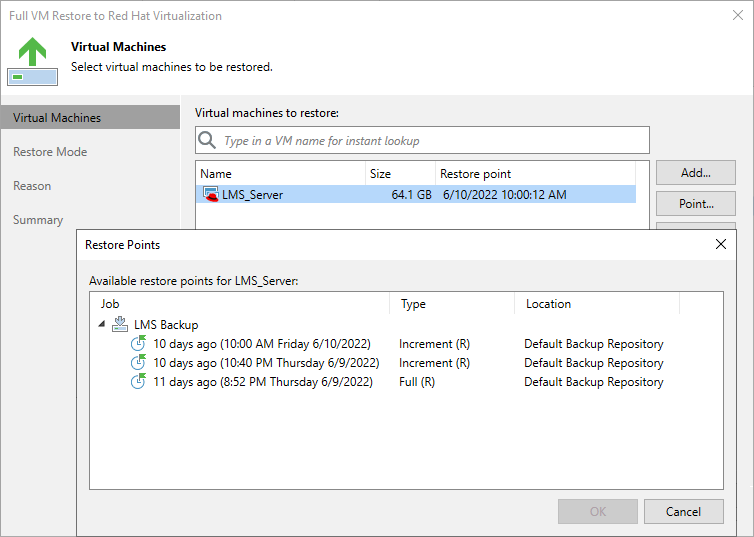This screenshot has width=754, height=537.
Task: Sort restore points by Type column
Action: tap(450, 304)
